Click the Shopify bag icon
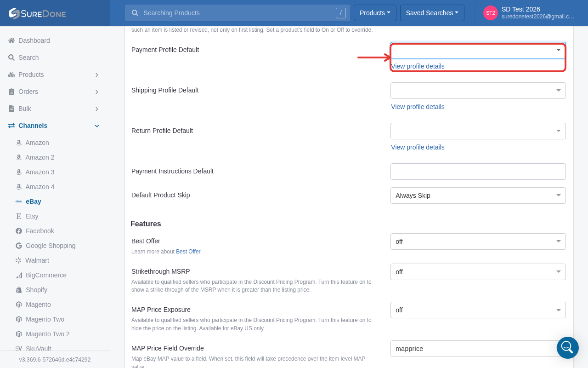Viewport: 588px width, 368px height. 19,290
